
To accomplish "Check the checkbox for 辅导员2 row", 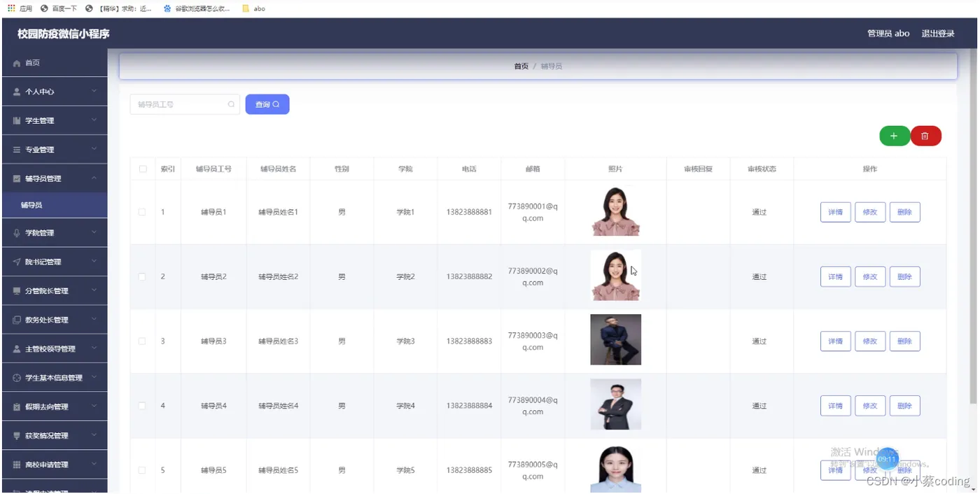I will click(x=142, y=276).
